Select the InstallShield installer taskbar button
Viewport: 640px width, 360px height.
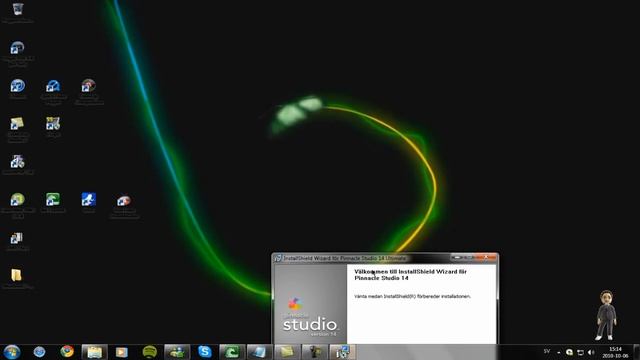click(x=342, y=352)
